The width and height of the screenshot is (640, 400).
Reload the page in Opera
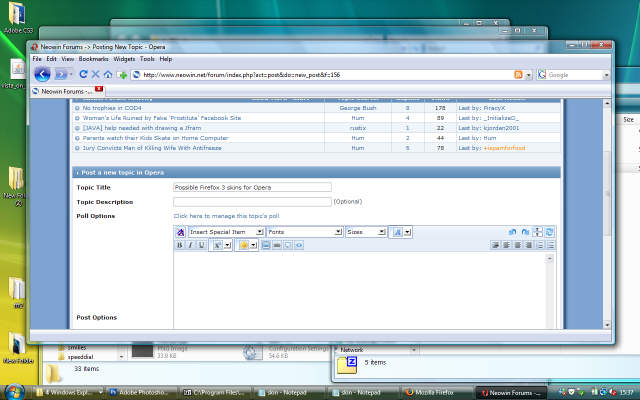pos(83,74)
